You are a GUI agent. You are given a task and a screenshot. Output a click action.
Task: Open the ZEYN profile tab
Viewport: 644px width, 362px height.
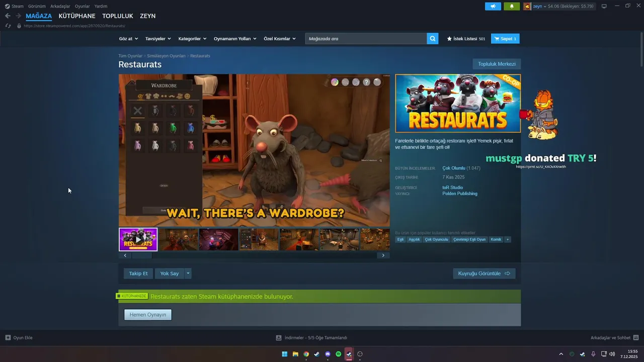(147, 16)
